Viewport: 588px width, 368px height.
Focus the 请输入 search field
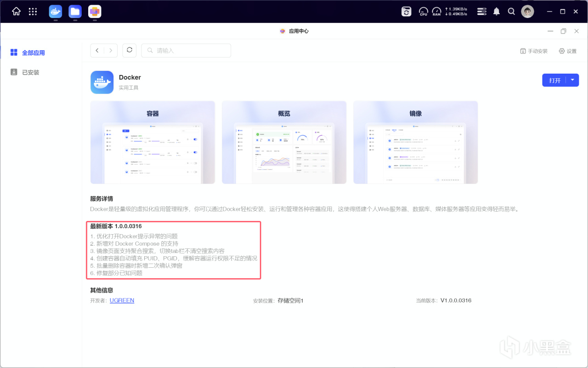[x=186, y=51]
